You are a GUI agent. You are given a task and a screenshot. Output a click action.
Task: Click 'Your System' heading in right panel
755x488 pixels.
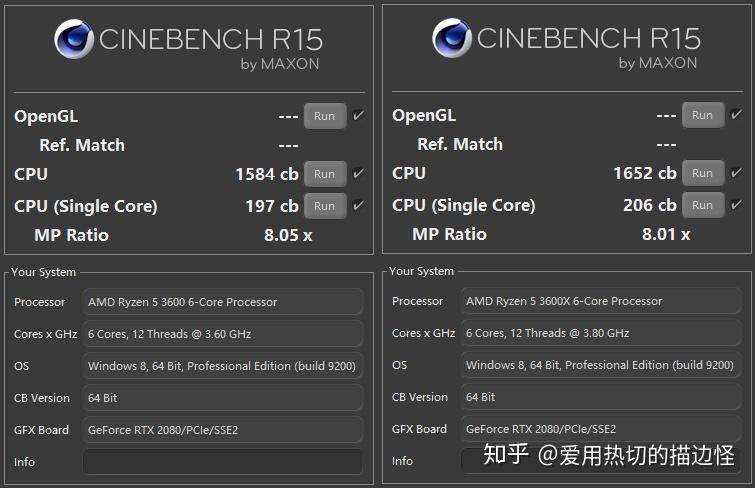(421, 271)
